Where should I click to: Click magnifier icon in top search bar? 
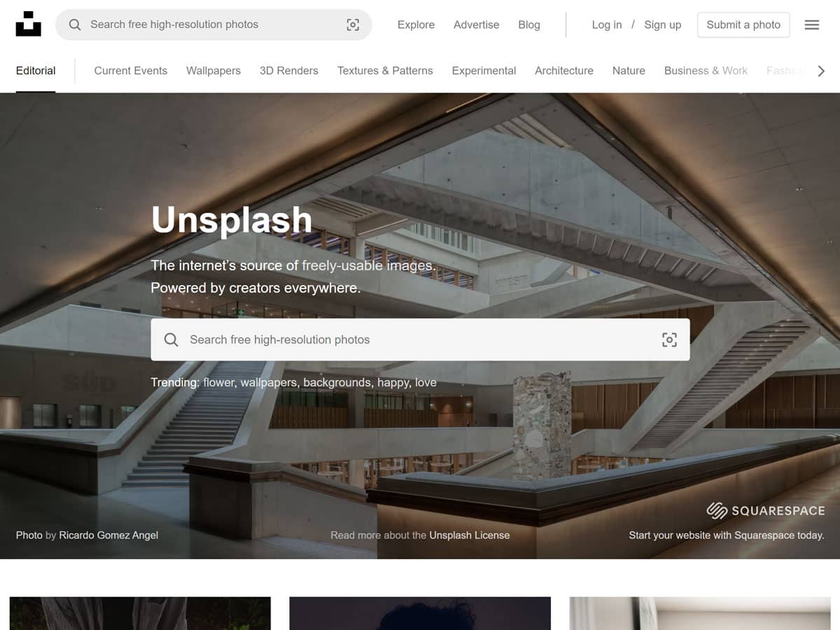click(75, 24)
